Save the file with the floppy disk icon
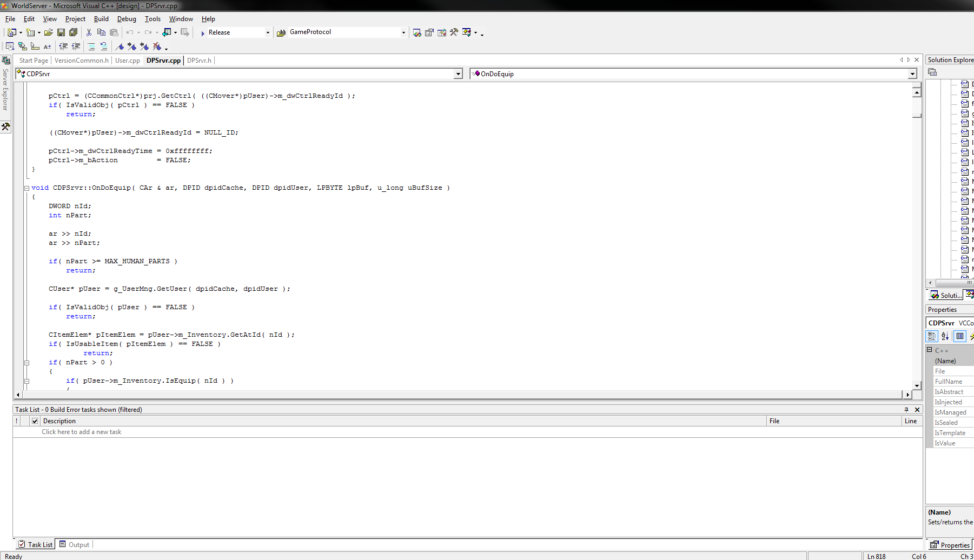Screen dimensions: 974x560 click(61, 32)
